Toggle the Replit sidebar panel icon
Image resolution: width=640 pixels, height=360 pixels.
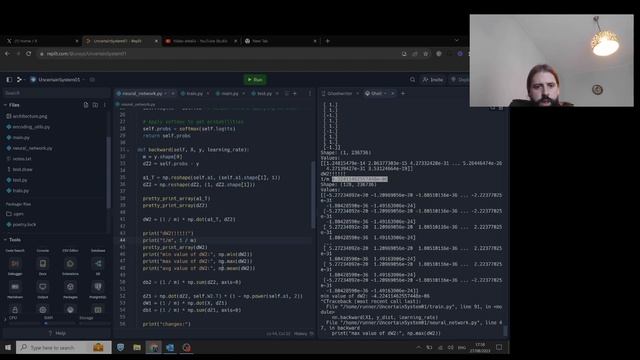click(x=9, y=80)
